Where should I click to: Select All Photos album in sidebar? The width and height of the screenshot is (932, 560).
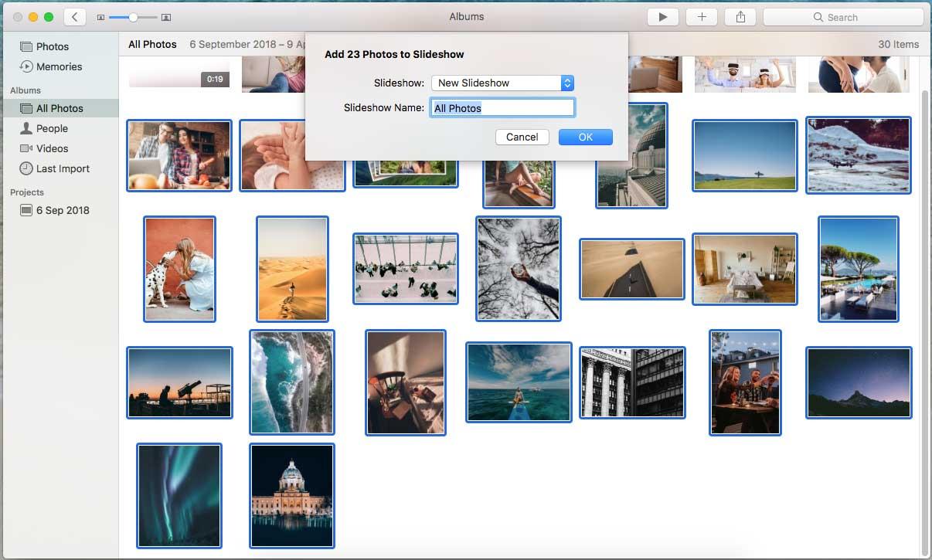[x=60, y=108]
